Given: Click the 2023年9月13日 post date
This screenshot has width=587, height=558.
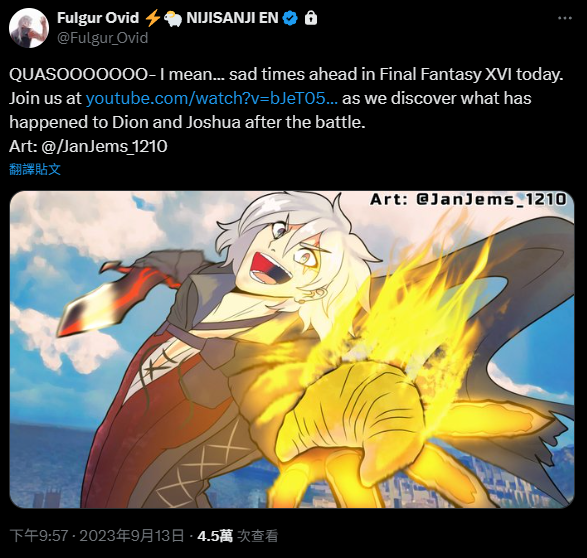Looking at the screenshot, I should 132,536.
